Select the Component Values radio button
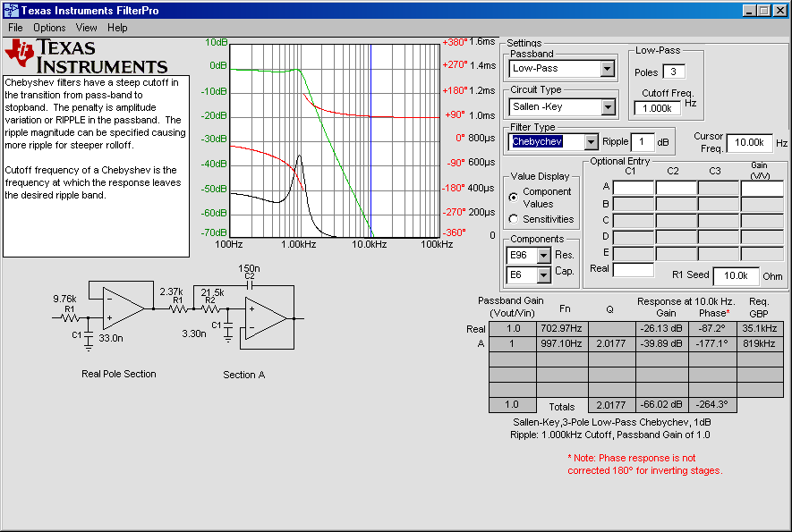The width and height of the screenshot is (792, 532). click(513, 198)
